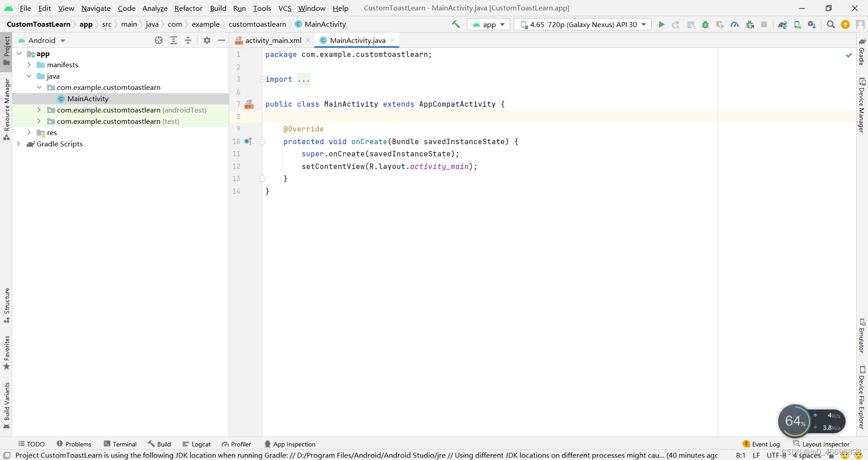Open the Terminal tool window
868x460 pixels.
120,444
